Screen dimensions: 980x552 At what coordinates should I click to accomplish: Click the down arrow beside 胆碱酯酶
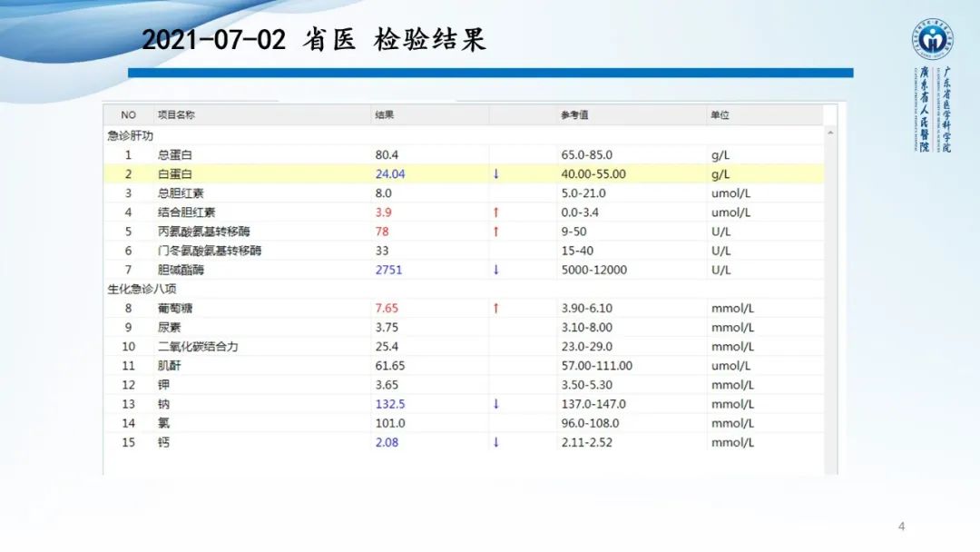pos(495,270)
